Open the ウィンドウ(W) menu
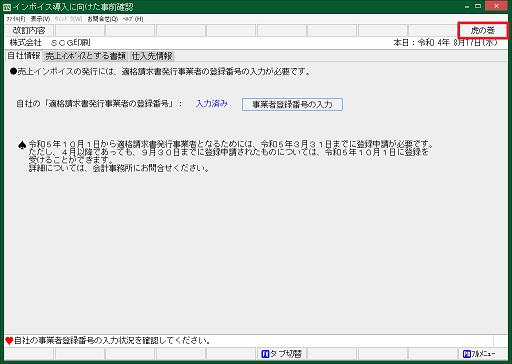 point(68,19)
